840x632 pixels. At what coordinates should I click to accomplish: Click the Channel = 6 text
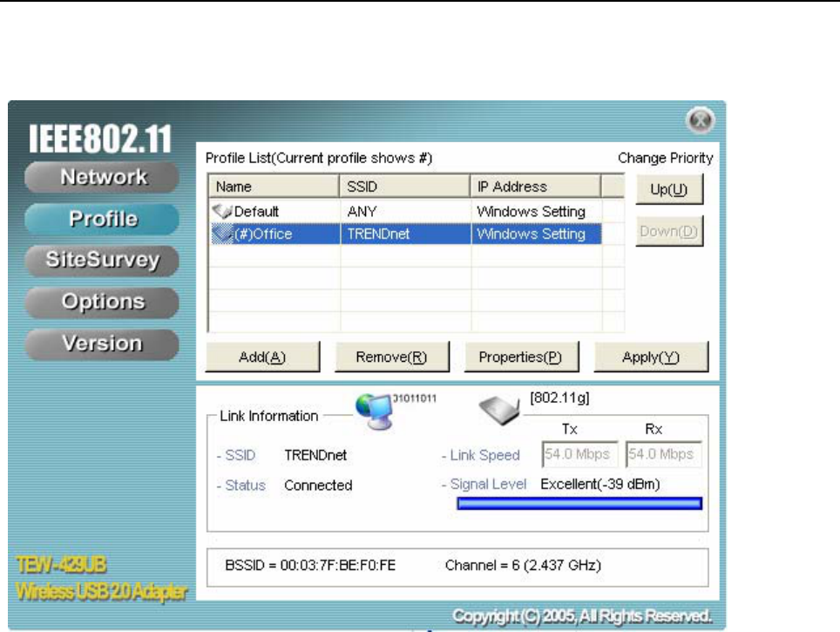click(x=523, y=566)
